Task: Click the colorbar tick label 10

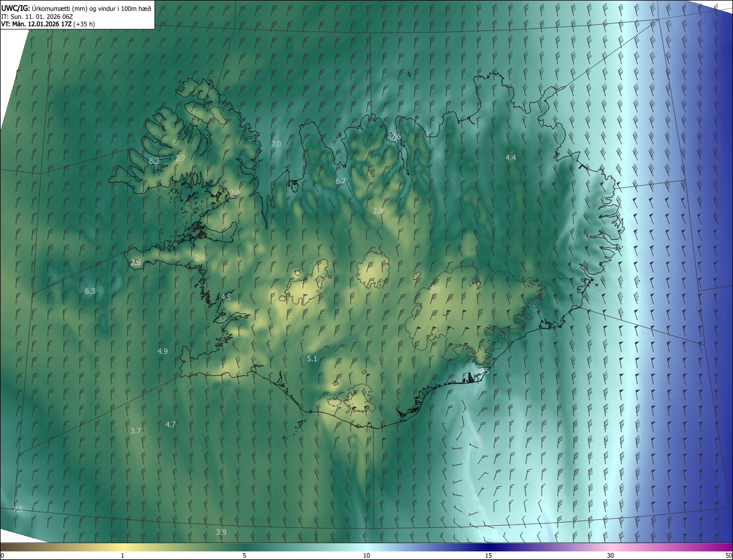Action: (366, 555)
